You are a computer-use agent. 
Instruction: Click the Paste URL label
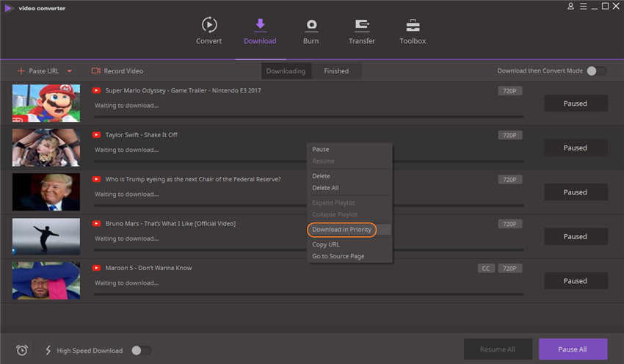[x=44, y=70]
